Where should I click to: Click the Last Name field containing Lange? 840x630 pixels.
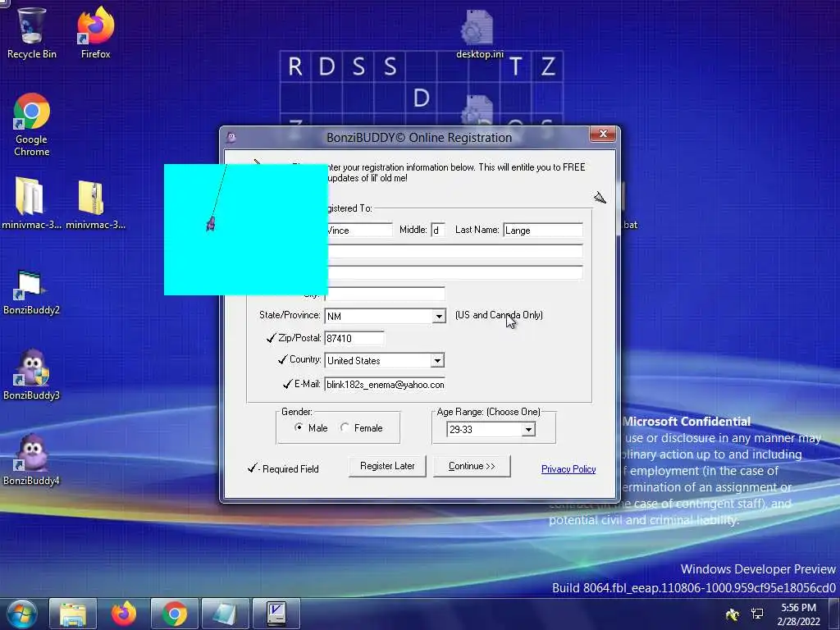pos(543,230)
